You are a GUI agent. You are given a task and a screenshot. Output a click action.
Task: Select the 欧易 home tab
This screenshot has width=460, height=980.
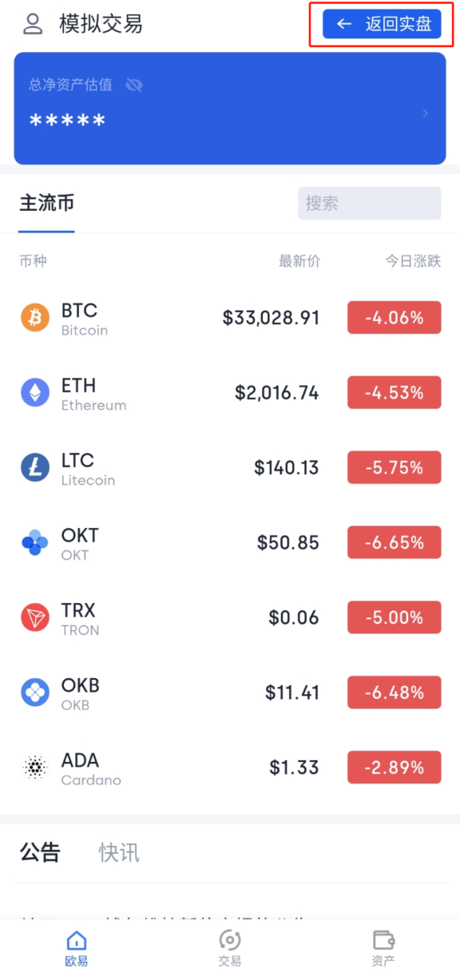[x=77, y=948]
